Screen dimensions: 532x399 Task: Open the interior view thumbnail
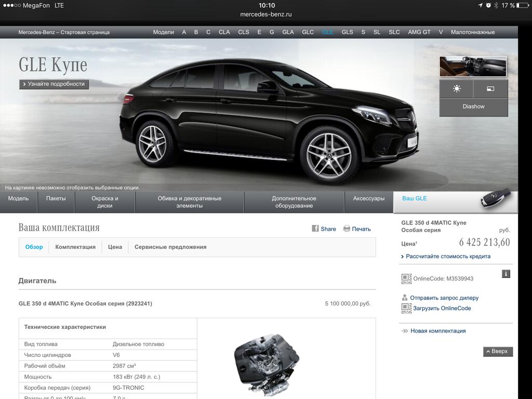coord(473,66)
